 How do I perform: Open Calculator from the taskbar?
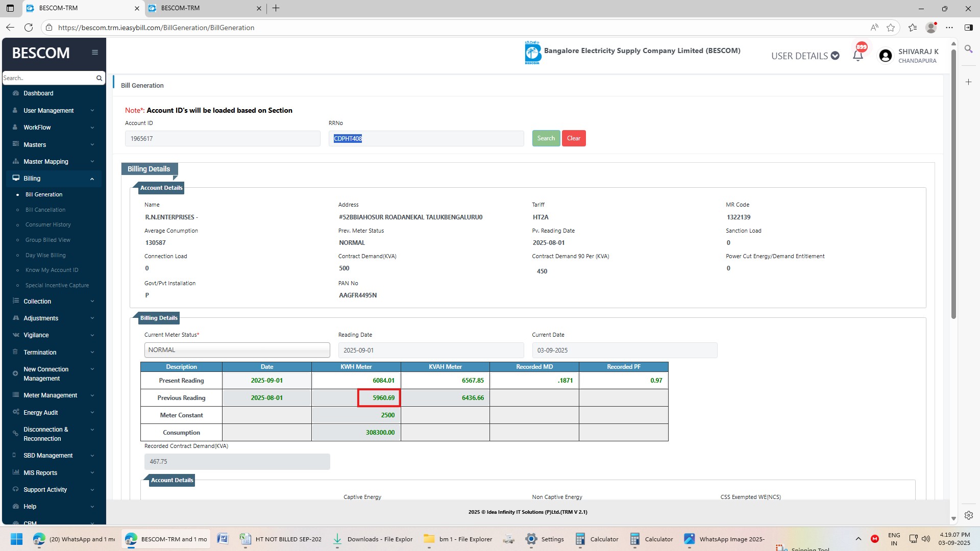tap(597, 539)
